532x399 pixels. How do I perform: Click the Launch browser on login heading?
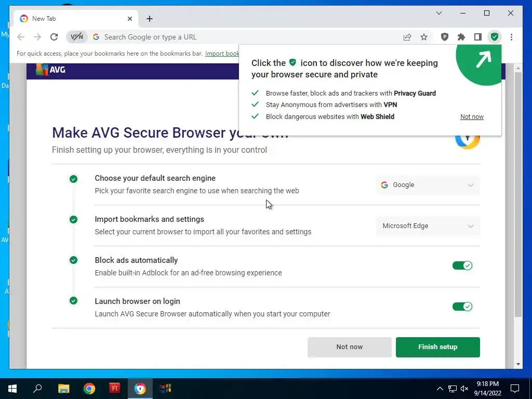[137, 301]
